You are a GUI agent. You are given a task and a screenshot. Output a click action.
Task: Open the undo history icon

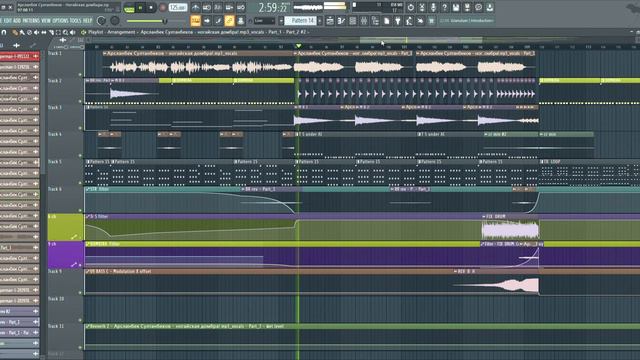point(410,7)
